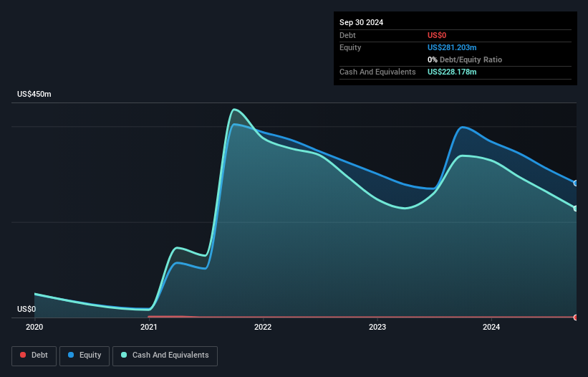Click the blue Equity legend dot
This screenshot has height=377, width=588.
pos(71,355)
